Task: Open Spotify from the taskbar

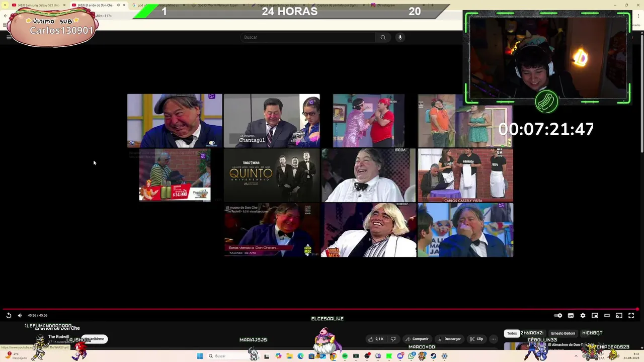Action: pyautogui.click(x=345, y=356)
